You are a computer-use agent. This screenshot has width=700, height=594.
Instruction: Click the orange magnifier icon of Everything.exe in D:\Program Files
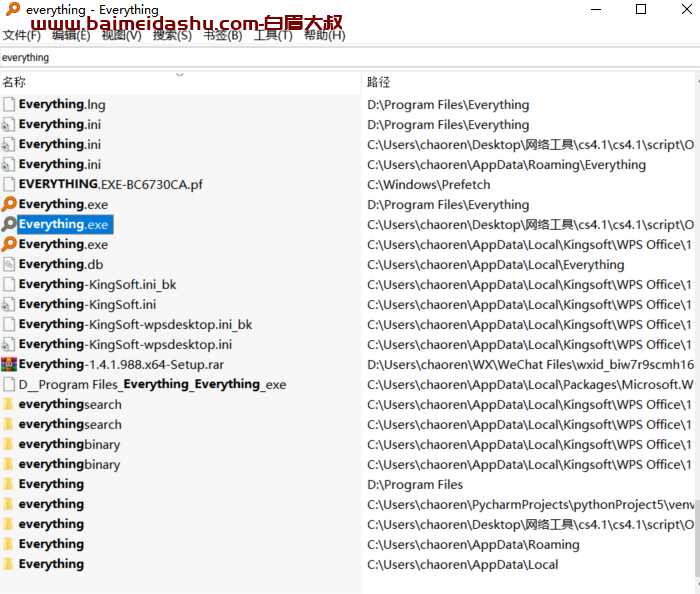9,204
